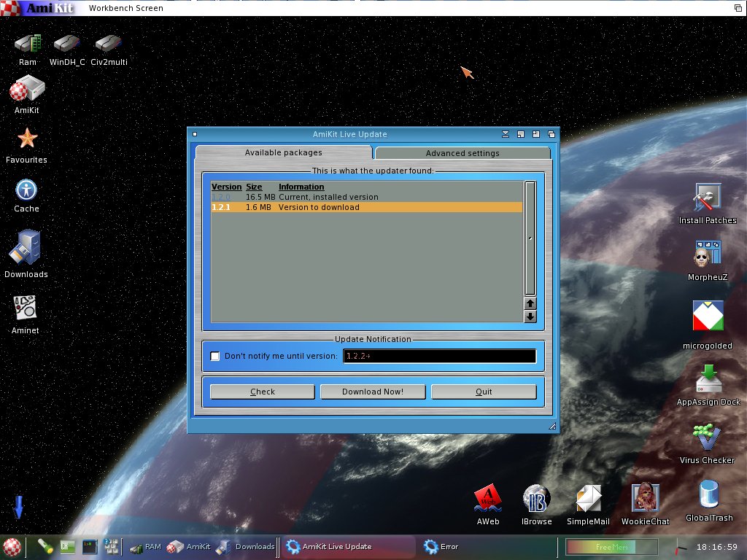Image resolution: width=747 pixels, height=560 pixels.
Task: Switch to Available packages tab
Action: click(x=284, y=152)
